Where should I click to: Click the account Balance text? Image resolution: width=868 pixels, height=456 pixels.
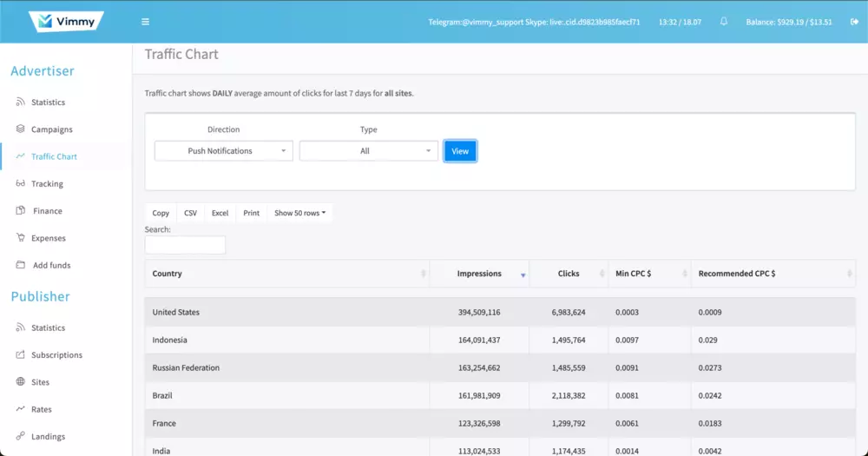(x=789, y=23)
